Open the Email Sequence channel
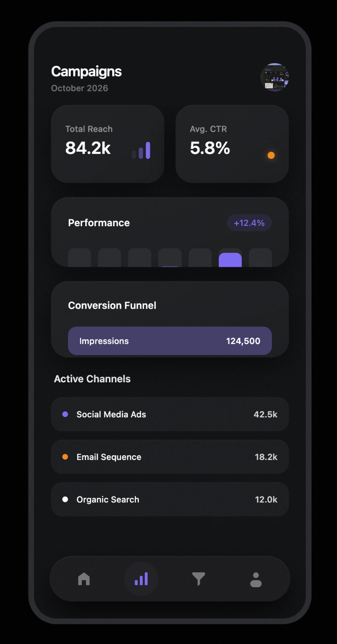Viewport: 337px width, 644px height. point(170,457)
